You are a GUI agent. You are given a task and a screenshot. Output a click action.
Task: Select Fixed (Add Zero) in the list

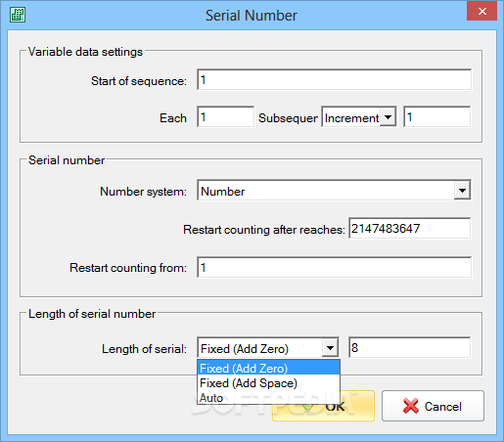pyautogui.click(x=268, y=368)
